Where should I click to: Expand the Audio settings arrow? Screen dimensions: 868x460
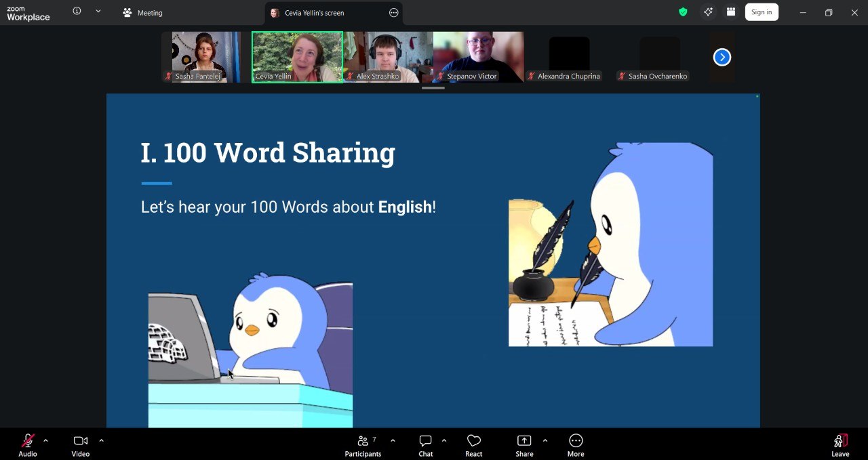45,441
